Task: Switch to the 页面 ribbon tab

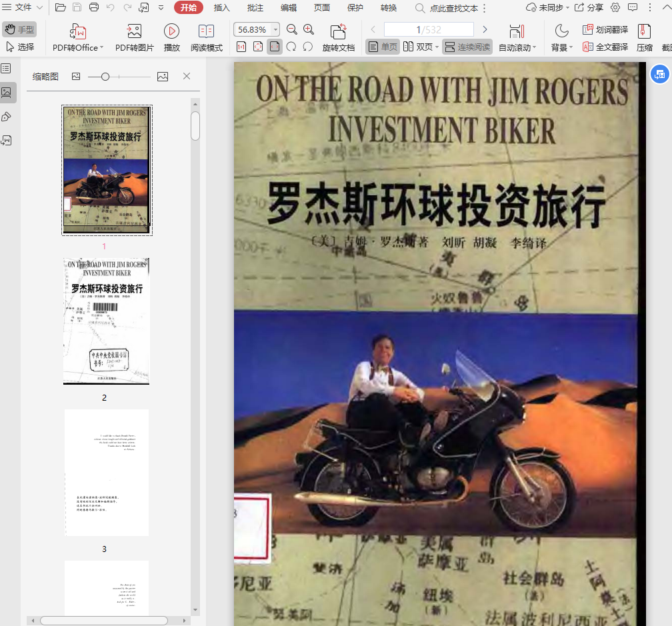Action: tap(322, 7)
